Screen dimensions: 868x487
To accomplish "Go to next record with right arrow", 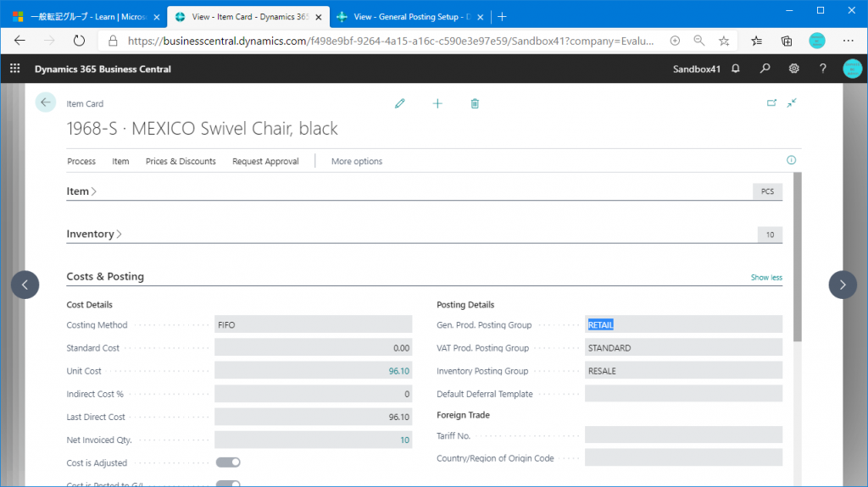I will [x=843, y=285].
